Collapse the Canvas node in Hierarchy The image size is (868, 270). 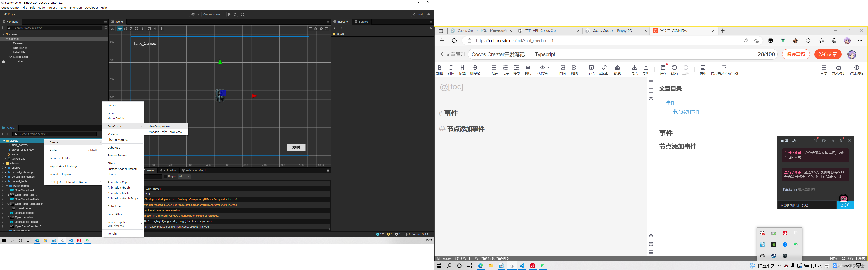coord(7,39)
